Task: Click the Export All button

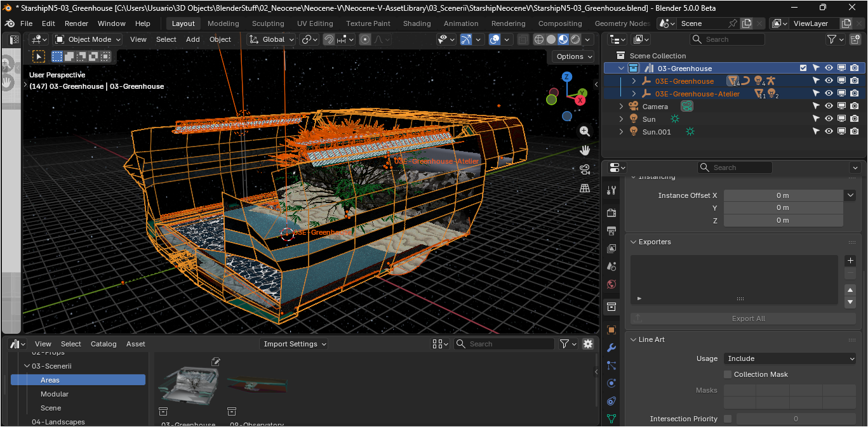Action: (x=743, y=319)
